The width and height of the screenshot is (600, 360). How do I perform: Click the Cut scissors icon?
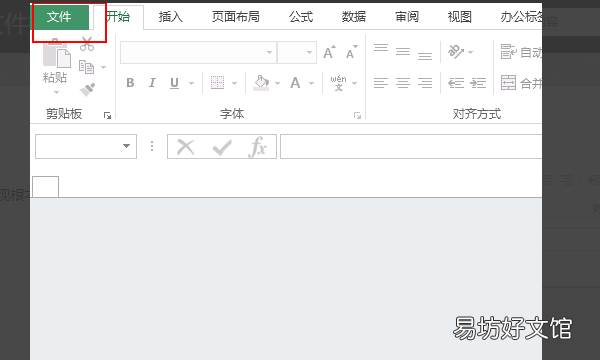(x=87, y=44)
